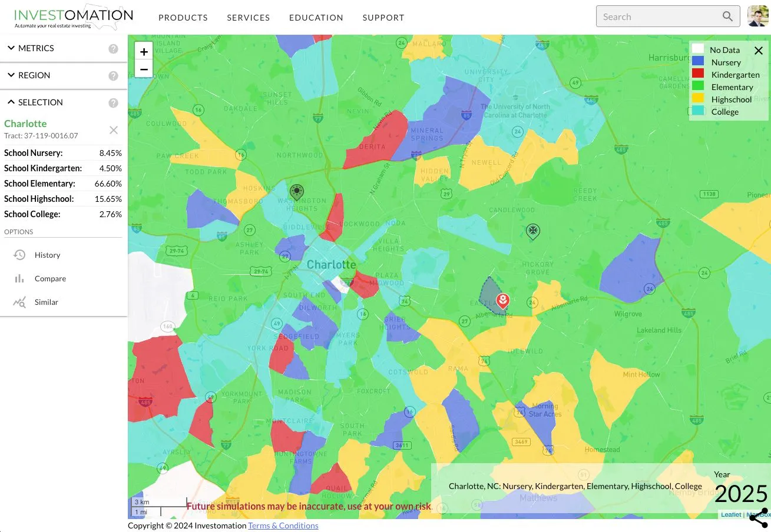Click the Investomation logo
This screenshot has width=771, height=532.
[x=74, y=18]
